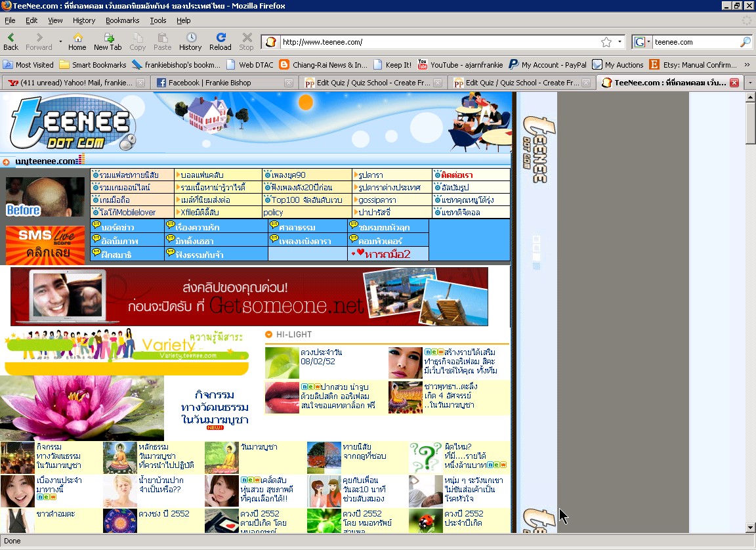This screenshot has height=550, width=756.
Task: Expand the back/forward history dropdown arrow
Action: click(x=60, y=42)
